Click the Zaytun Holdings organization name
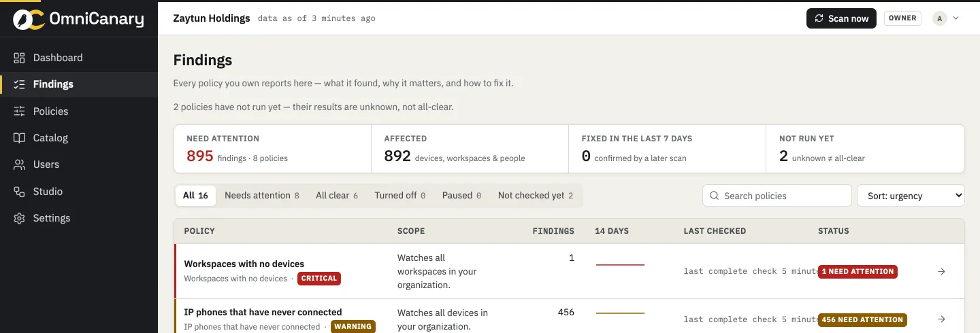This screenshot has width=980, height=333. tap(212, 18)
